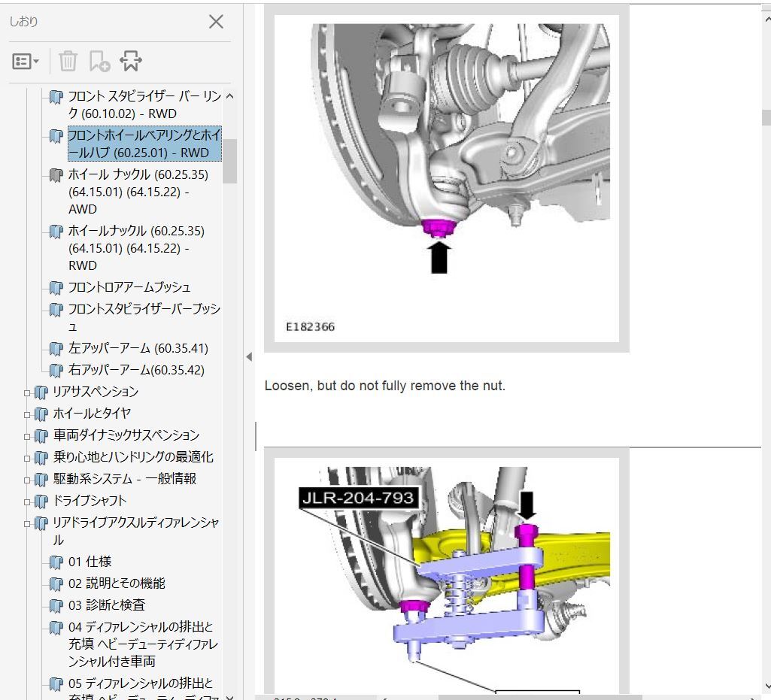Viewport: 771px width, 700px height.
Task: Click bookmark icon beside ホイール ナックル - AWD
Action: pos(56,174)
